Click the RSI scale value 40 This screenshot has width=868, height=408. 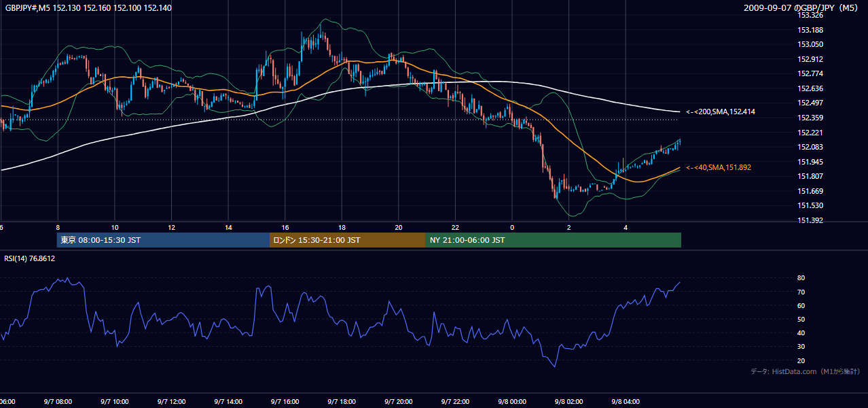tap(801, 333)
